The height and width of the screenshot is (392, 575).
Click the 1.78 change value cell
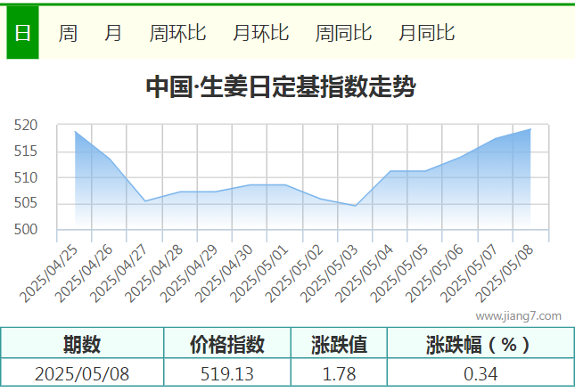click(339, 373)
